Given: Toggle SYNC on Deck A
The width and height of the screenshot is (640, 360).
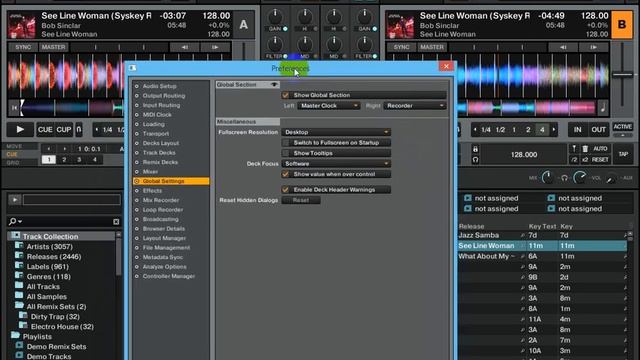Looking at the screenshot, I should point(23,47).
